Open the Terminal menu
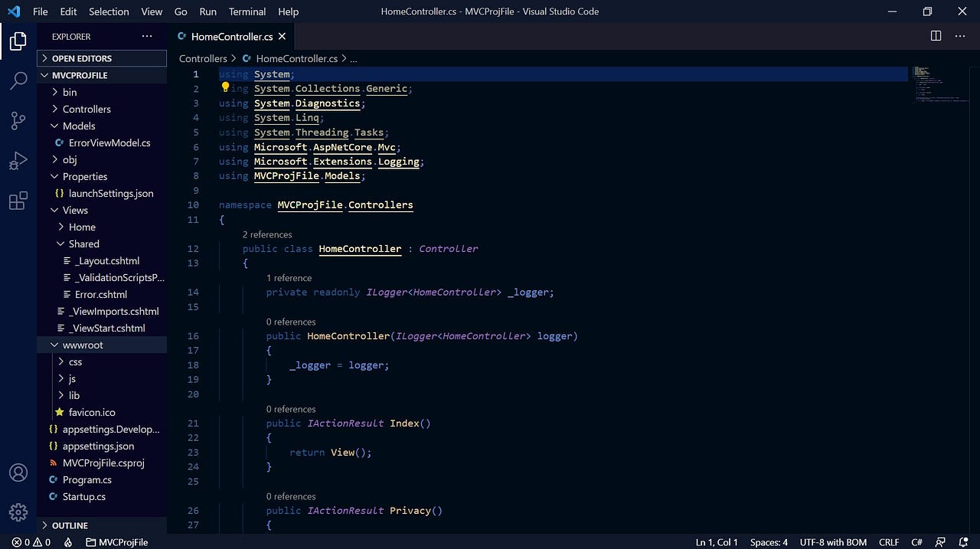Screen dimensions: 980x549 coord(247,11)
